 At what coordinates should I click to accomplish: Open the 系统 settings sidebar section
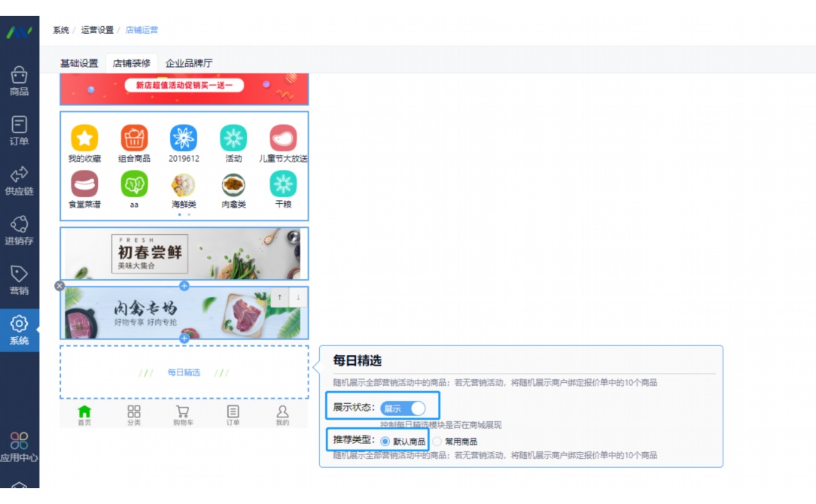pyautogui.click(x=20, y=330)
